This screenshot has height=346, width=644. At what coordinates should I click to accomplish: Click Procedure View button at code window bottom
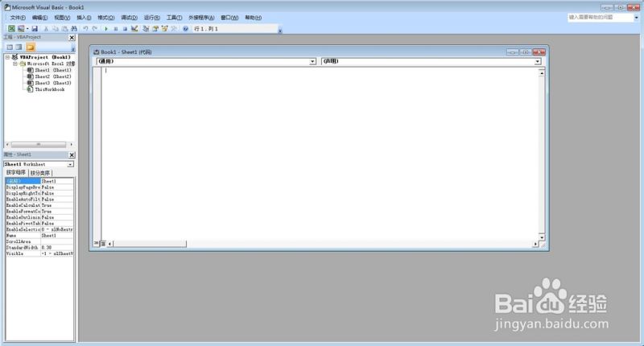click(x=96, y=243)
